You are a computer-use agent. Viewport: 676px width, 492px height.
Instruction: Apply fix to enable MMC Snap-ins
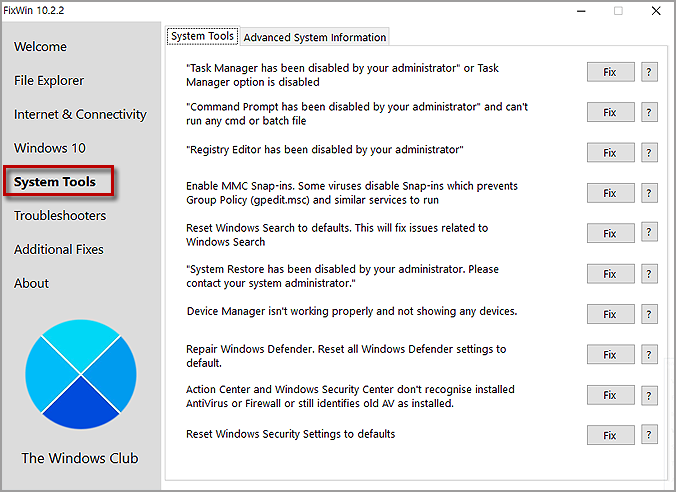click(610, 193)
